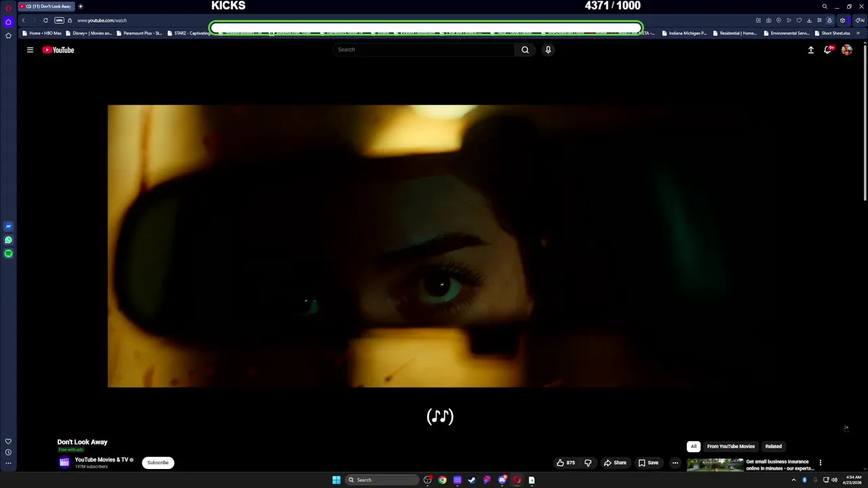Open sidebar more options dots
The width and height of the screenshot is (868, 488).
[x=8, y=464]
